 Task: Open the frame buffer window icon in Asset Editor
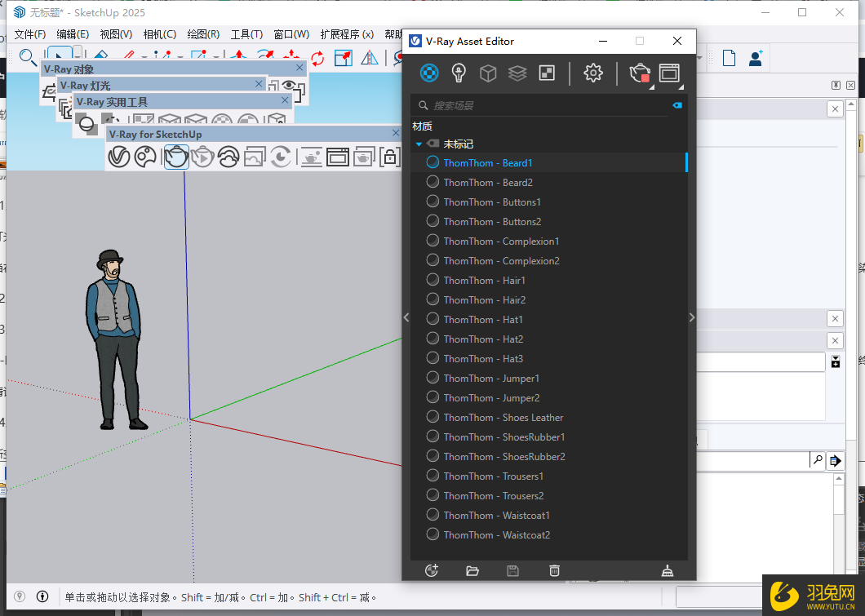tap(669, 73)
